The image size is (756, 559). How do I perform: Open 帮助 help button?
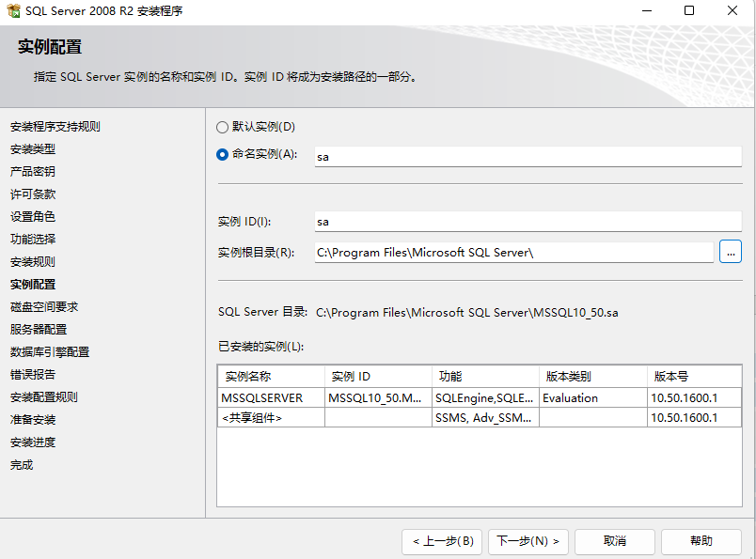coord(701,542)
